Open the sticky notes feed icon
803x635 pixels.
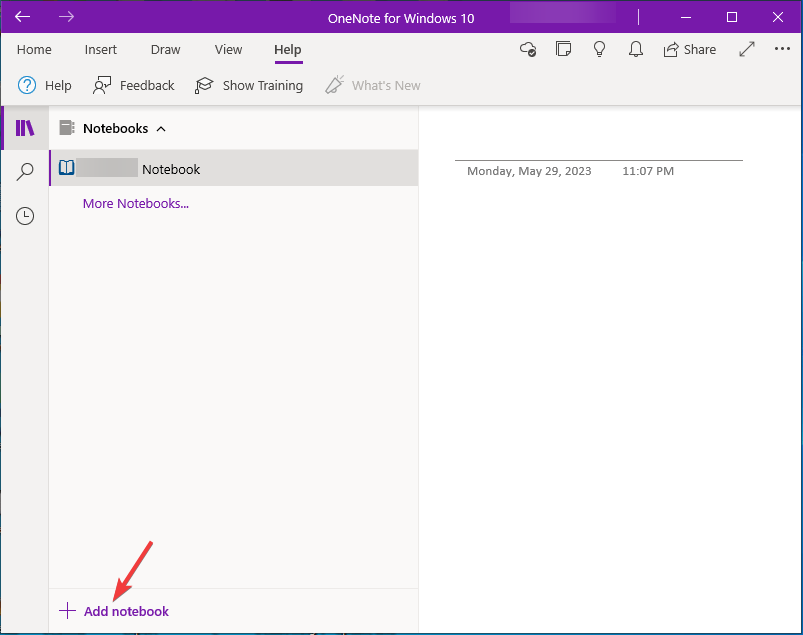pyautogui.click(x=563, y=49)
